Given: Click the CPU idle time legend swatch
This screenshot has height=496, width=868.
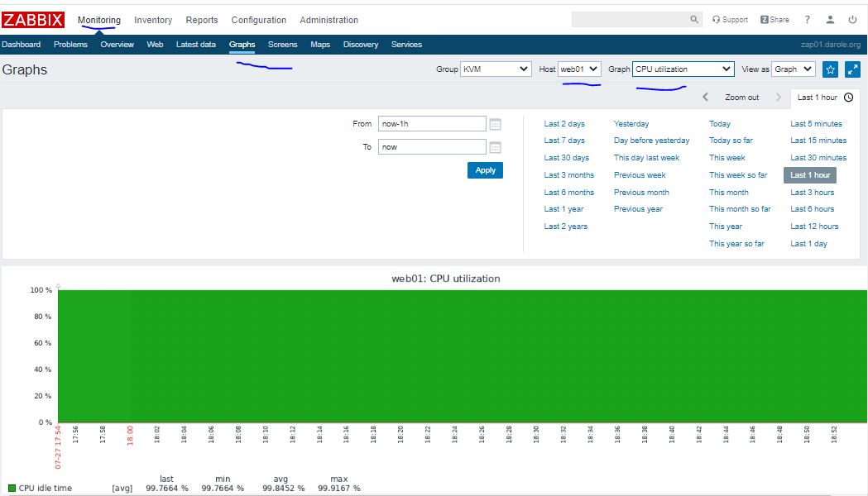Looking at the screenshot, I should (x=12, y=489).
